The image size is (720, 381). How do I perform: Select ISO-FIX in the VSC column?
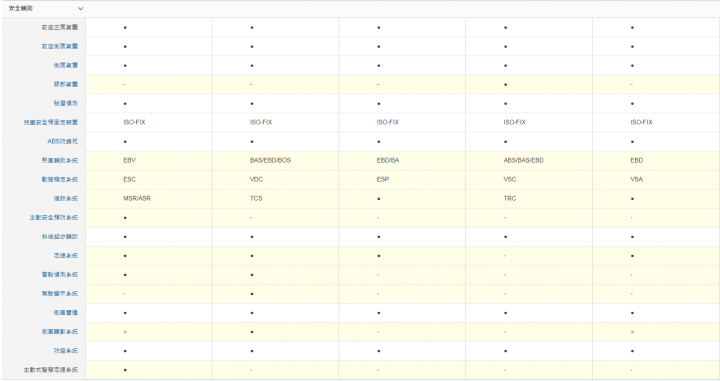coord(514,122)
